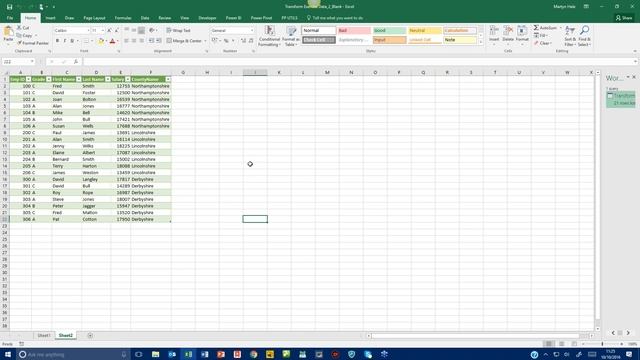
Task: Click the Insert Function fx icon
Action: (76, 62)
